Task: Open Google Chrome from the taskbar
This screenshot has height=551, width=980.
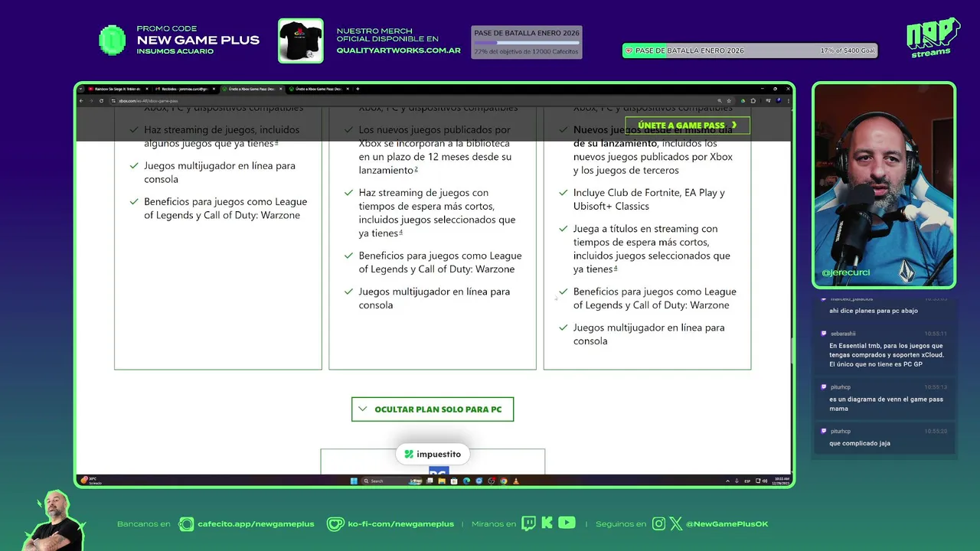Action: coord(503,481)
